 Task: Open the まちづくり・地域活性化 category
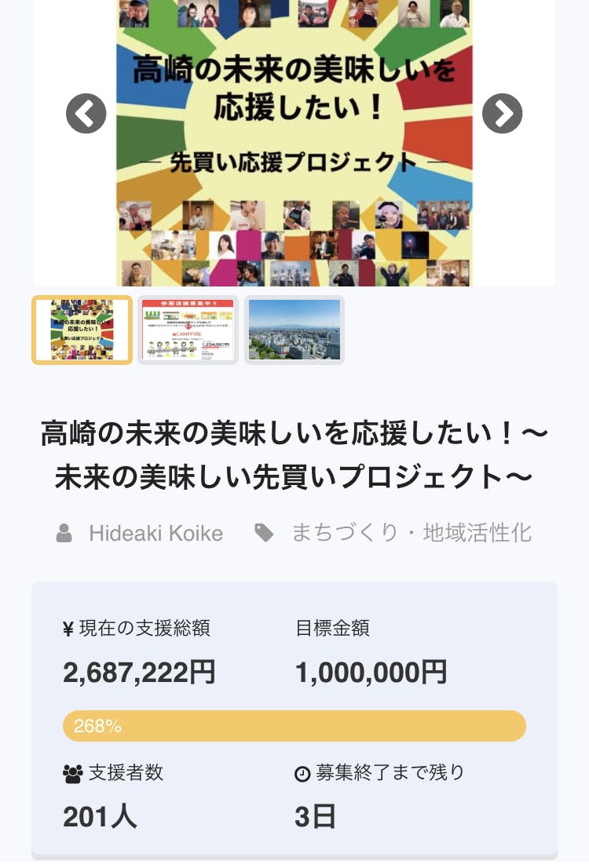[412, 534]
